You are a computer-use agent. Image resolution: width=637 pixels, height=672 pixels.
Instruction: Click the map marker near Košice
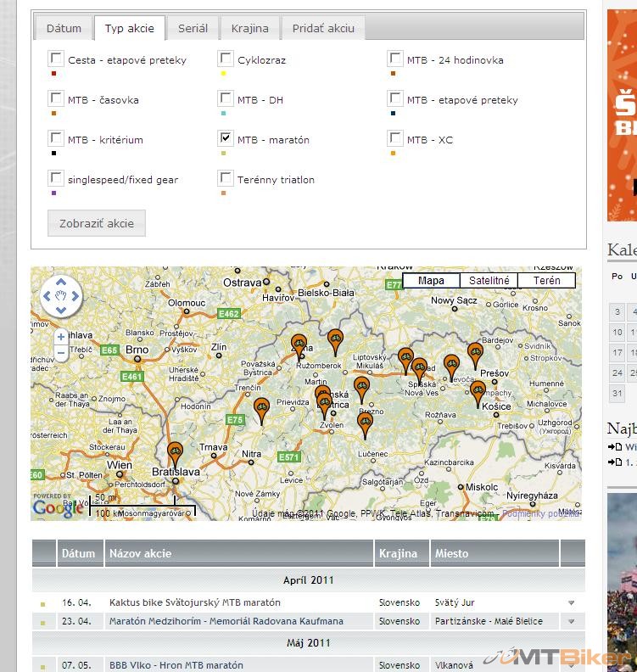(x=478, y=391)
